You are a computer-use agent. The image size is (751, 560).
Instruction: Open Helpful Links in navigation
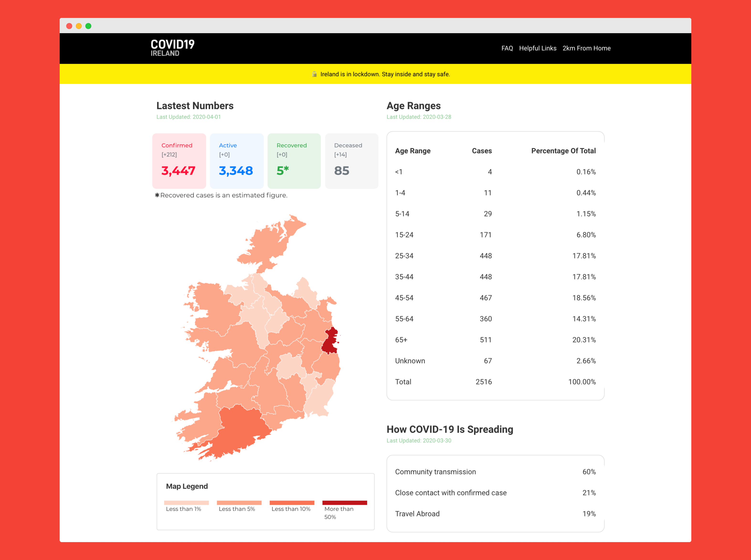(538, 48)
